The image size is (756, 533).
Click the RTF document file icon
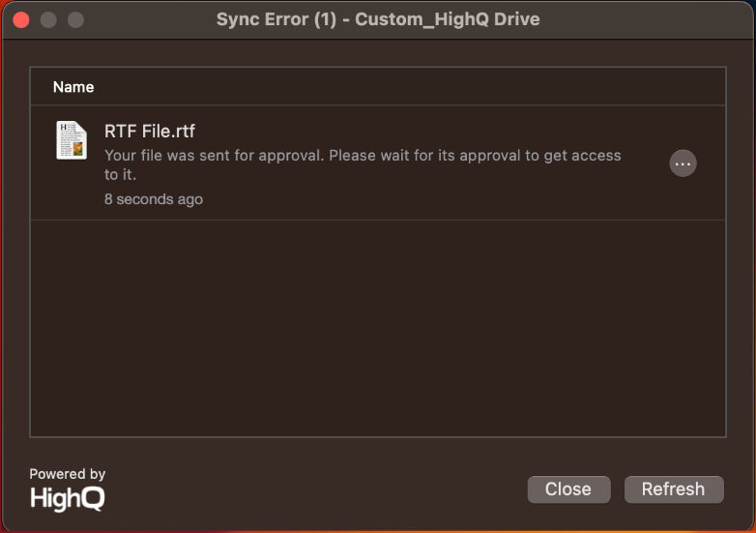click(x=72, y=140)
